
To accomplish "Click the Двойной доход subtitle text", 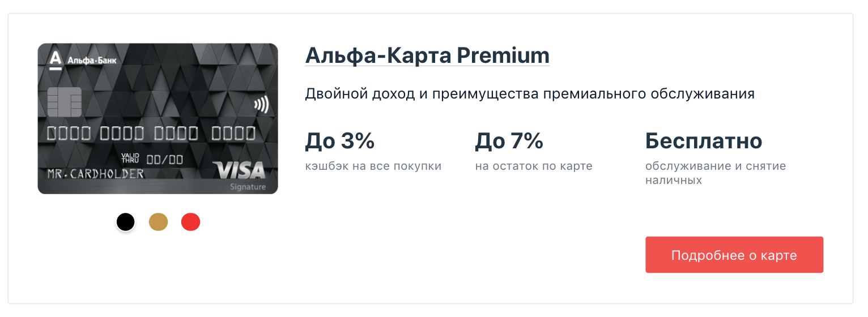I will 529,93.
